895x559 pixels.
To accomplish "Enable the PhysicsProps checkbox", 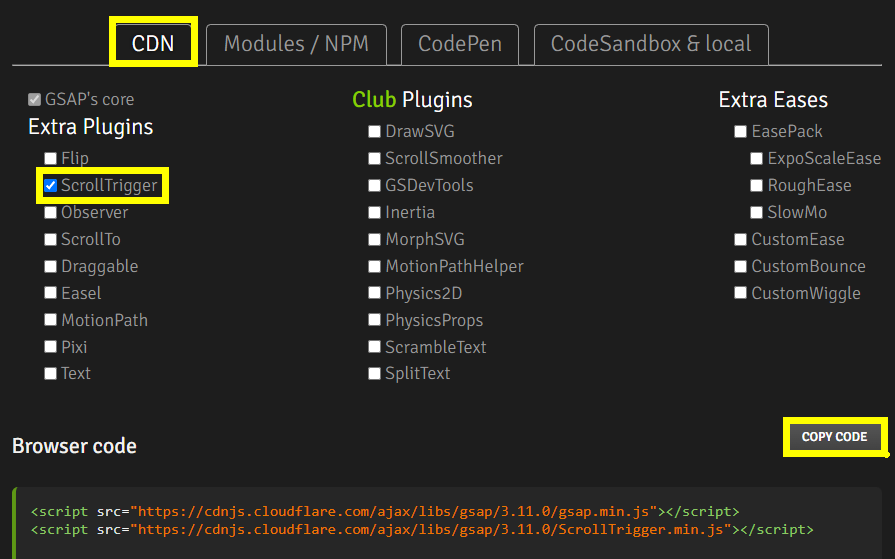I will 374,320.
